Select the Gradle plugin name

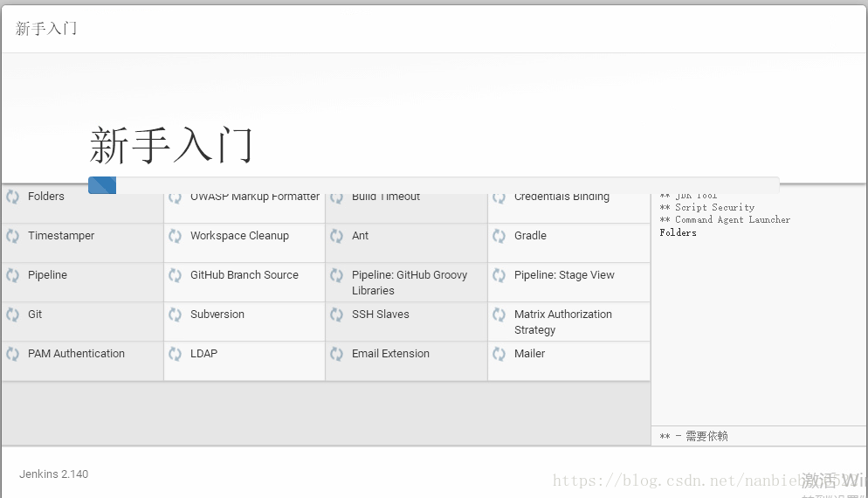coord(530,236)
